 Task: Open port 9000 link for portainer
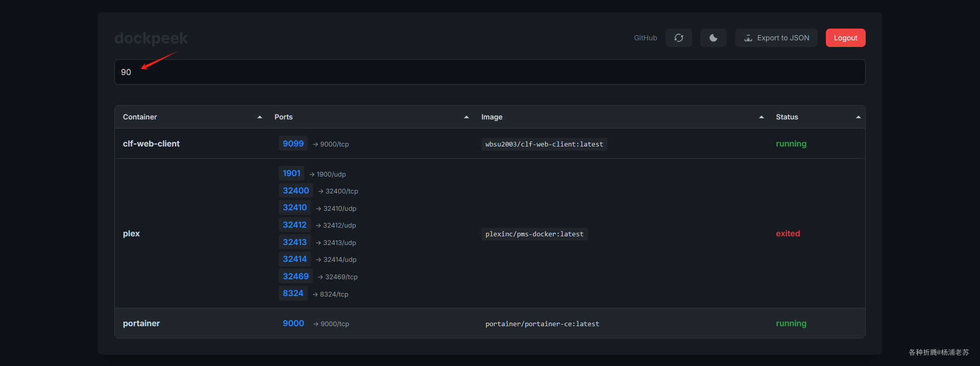[293, 324]
